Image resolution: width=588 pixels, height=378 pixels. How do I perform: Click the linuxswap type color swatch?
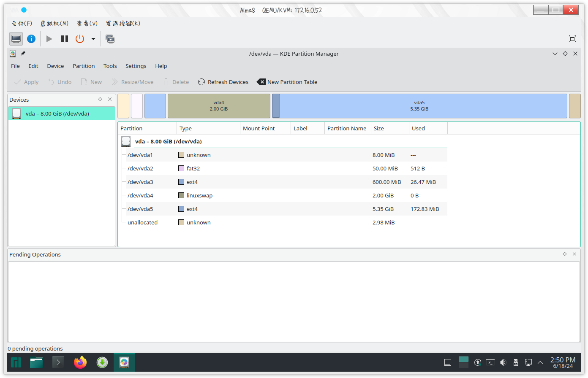[x=181, y=195]
